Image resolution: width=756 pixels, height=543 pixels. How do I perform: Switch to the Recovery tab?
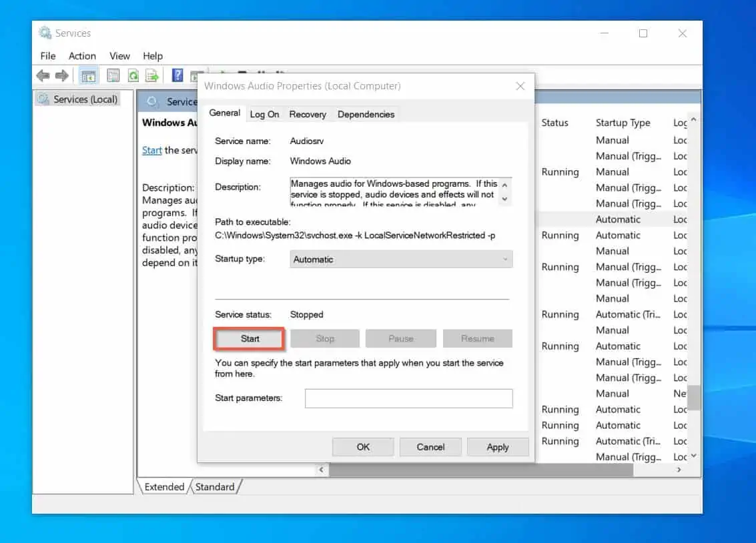[x=308, y=114]
